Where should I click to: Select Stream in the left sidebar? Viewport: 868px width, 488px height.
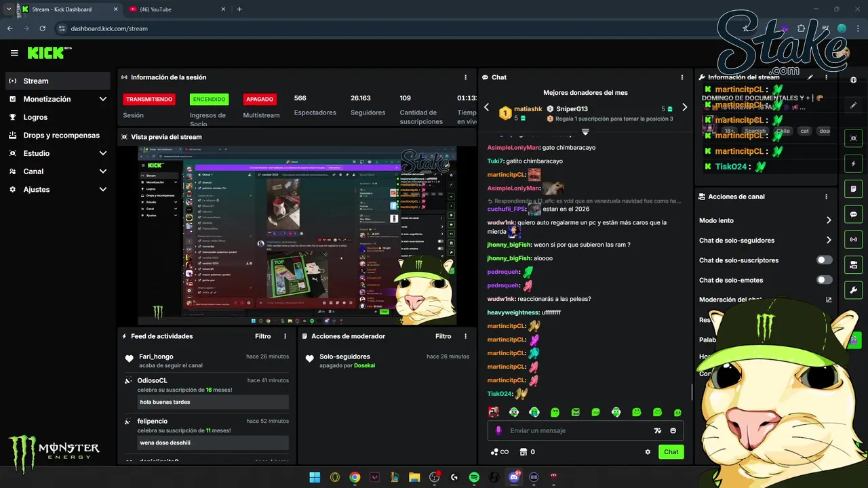tap(58, 81)
